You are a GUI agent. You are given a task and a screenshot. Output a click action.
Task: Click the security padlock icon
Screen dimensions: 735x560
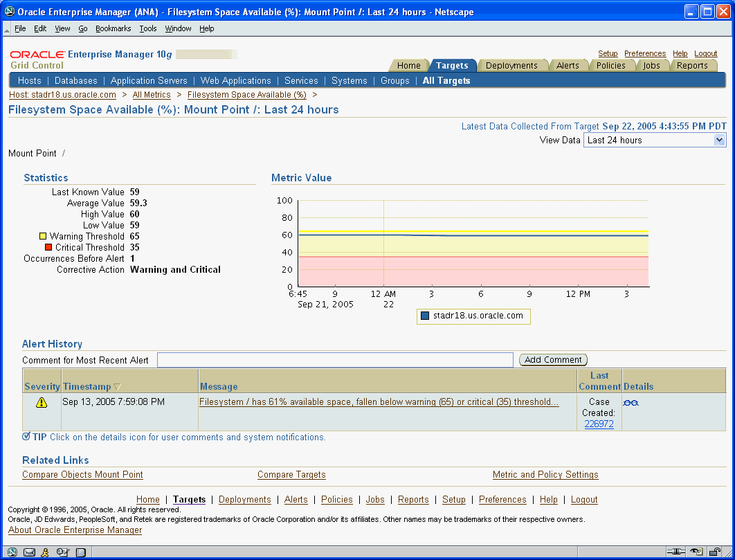(x=714, y=552)
